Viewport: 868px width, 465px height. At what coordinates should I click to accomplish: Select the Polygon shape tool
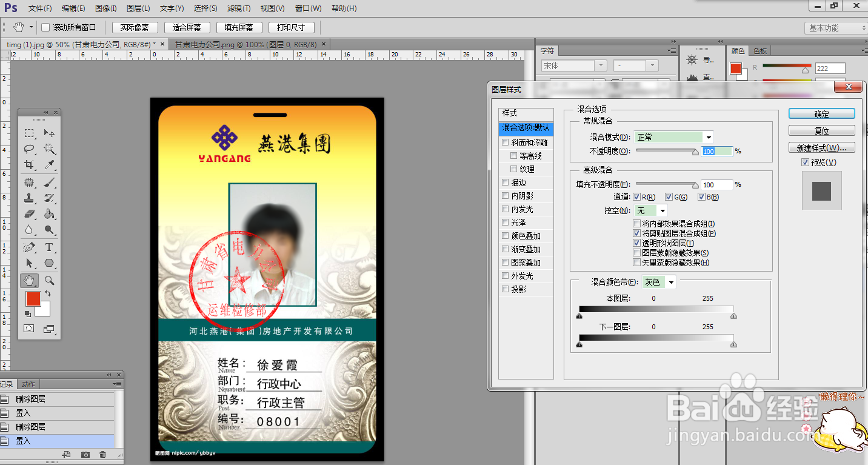(x=50, y=263)
